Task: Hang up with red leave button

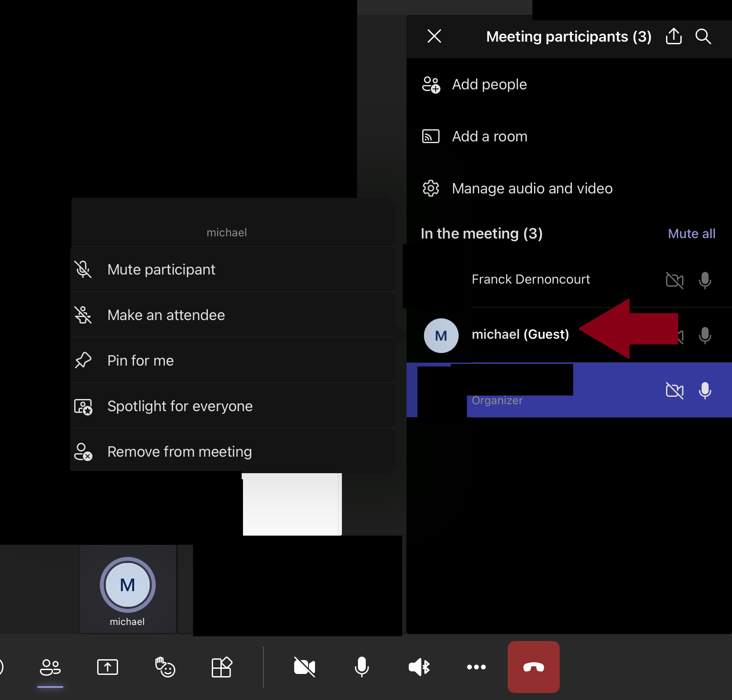Action: [x=534, y=667]
